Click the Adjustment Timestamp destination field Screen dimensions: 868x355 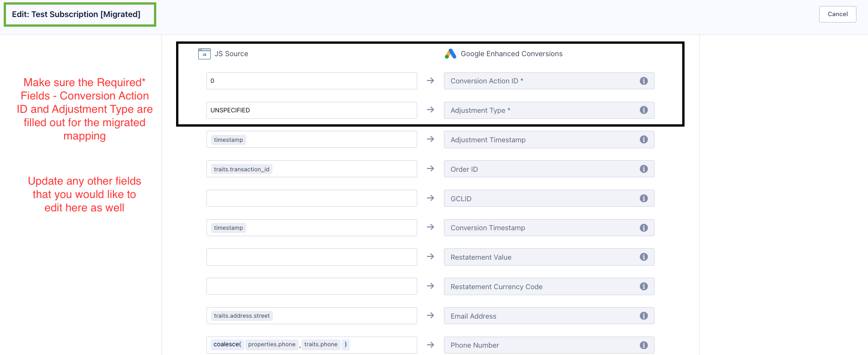click(x=549, y=140)
